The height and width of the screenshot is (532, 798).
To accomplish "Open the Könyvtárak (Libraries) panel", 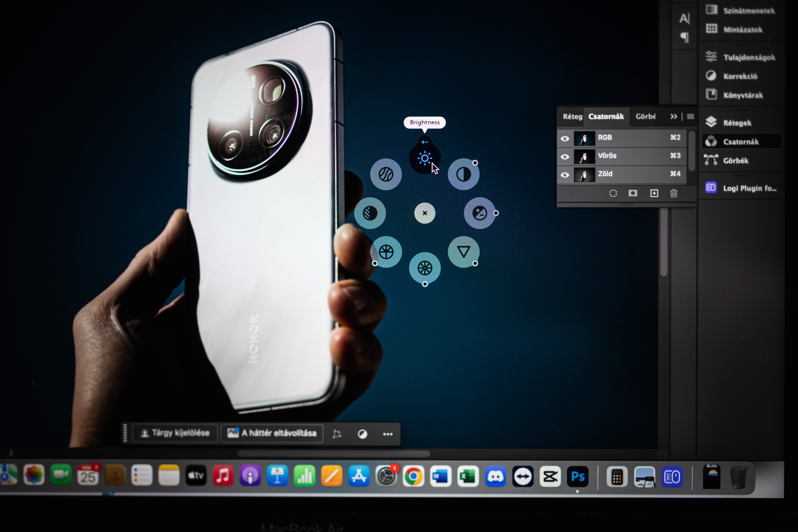I will [735, 95].
